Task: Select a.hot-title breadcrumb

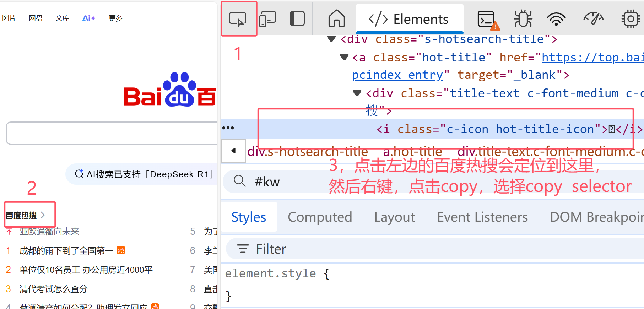Action: point(412,152)
